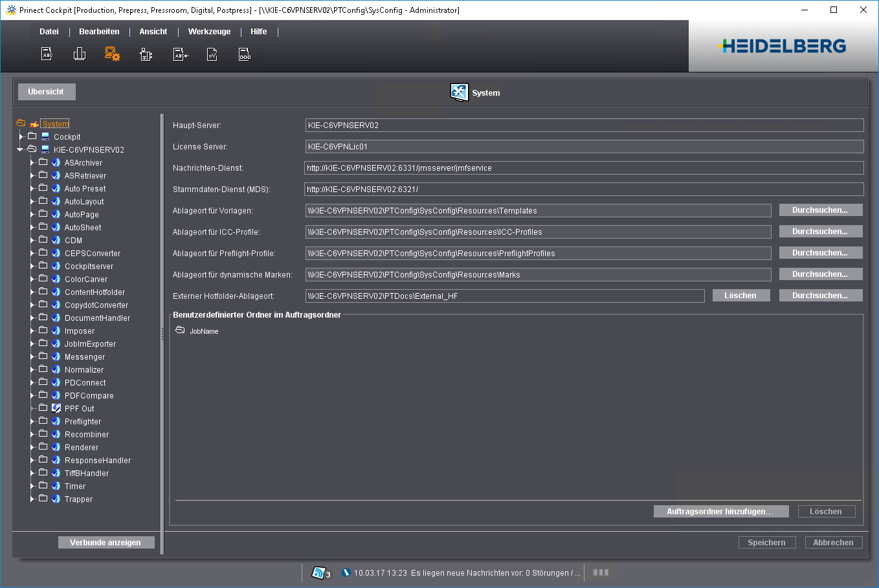This screenshot has width=879, height=588.
Task: Expand the Timer node
Action: click(32, 486)
